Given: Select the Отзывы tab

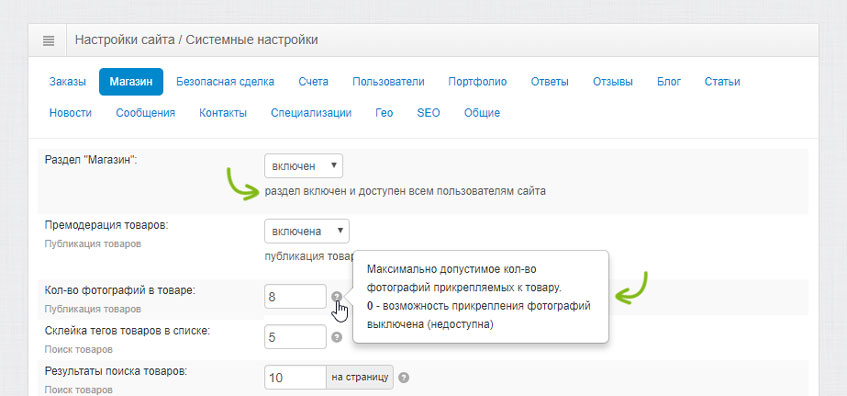Looking at the screenshot, I should [x=613, y=82].
